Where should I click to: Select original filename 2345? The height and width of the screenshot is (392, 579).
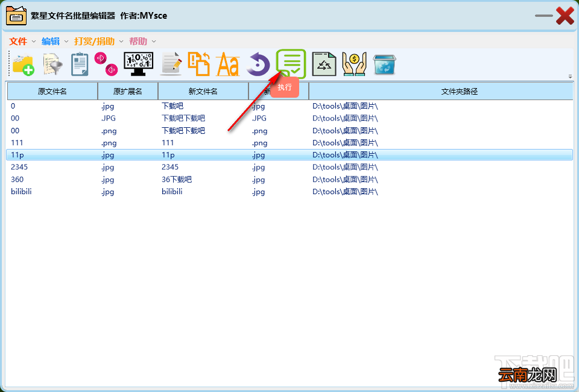pos(19,167)
